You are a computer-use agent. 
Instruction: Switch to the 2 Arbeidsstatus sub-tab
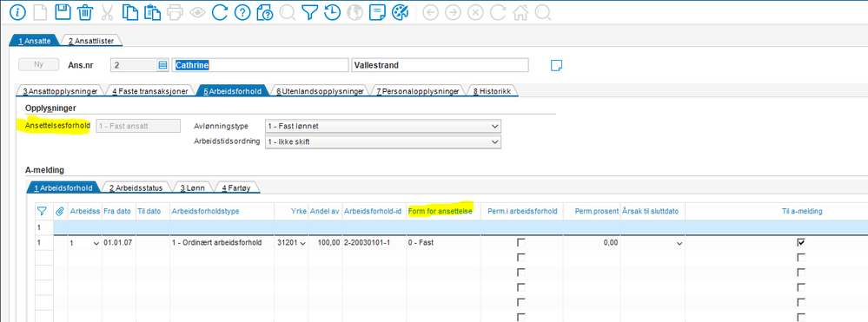[136, 187]
